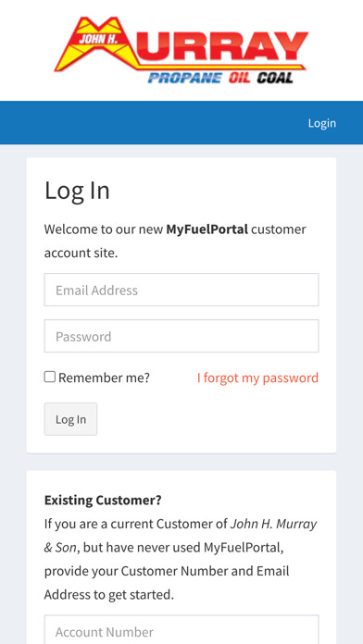Click the "Welcome to our new" text
Image resolution: width=363 pixels, height=644 pixels.
pos(104,229)
